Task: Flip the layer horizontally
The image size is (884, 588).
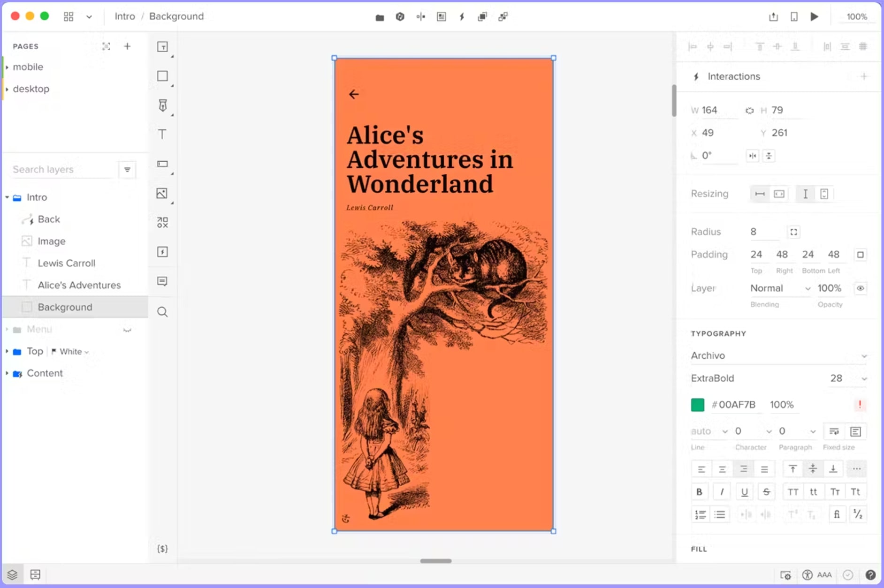Action: click(753, 156)
